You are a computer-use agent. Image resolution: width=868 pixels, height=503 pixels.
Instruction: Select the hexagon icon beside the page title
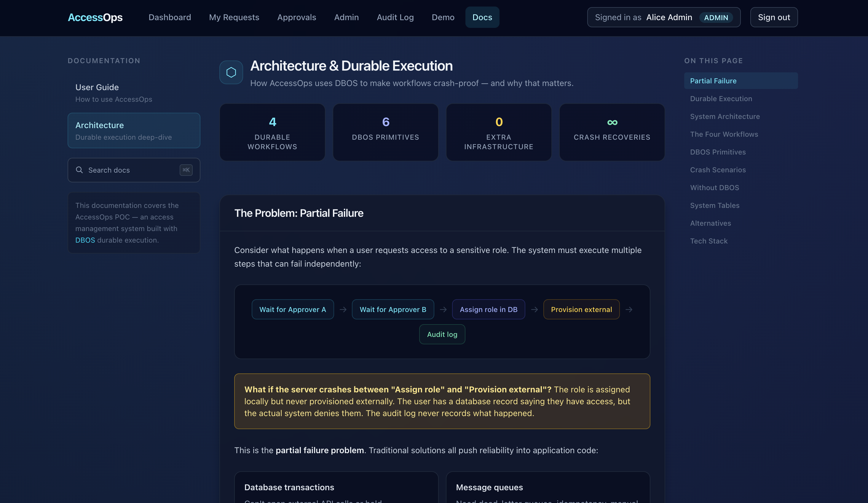tap(231, 72)
